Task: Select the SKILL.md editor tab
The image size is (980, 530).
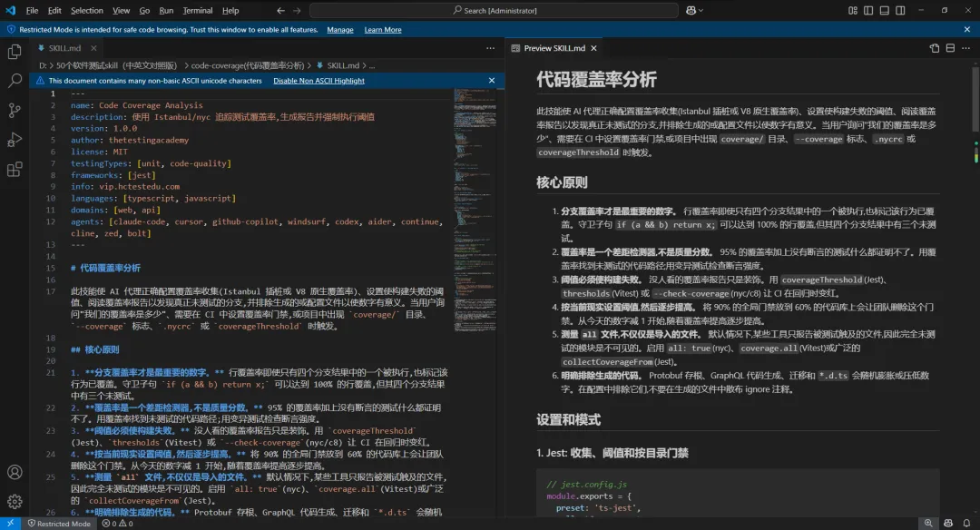Action: tap(65, 48)
